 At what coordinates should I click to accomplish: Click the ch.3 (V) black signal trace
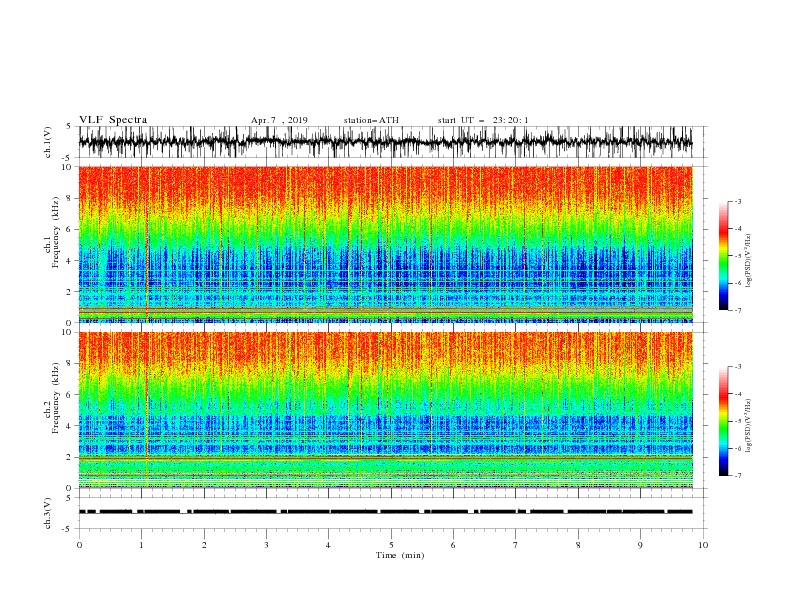385,512
